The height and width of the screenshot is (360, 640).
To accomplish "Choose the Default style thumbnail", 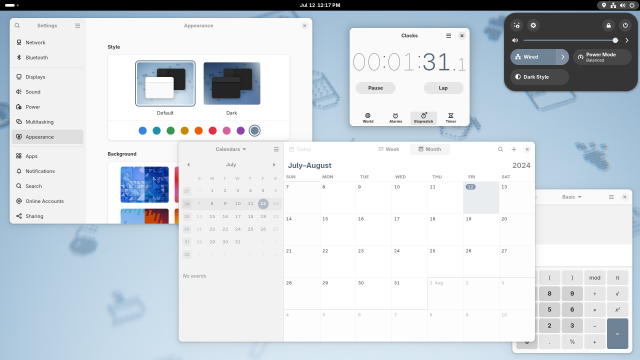I will coord(165,83).
